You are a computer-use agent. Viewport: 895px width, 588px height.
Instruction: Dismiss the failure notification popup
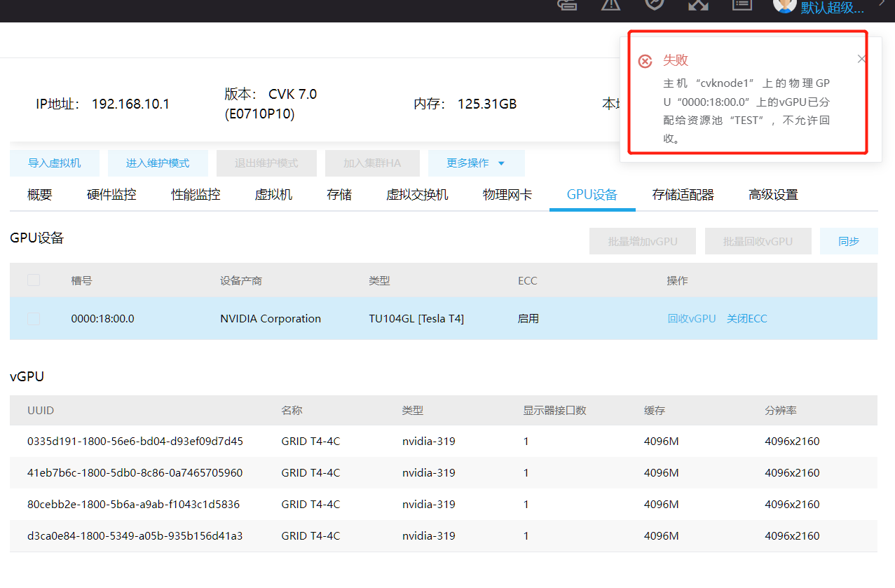[x=861, y=60]
